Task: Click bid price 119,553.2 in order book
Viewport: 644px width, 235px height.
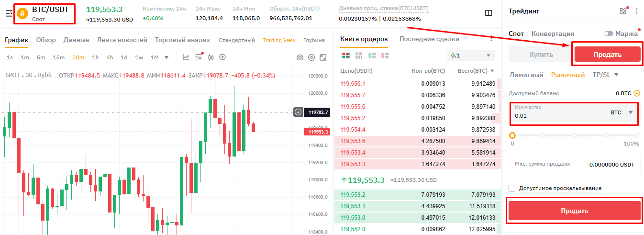Action: click(x=353, y=194)
